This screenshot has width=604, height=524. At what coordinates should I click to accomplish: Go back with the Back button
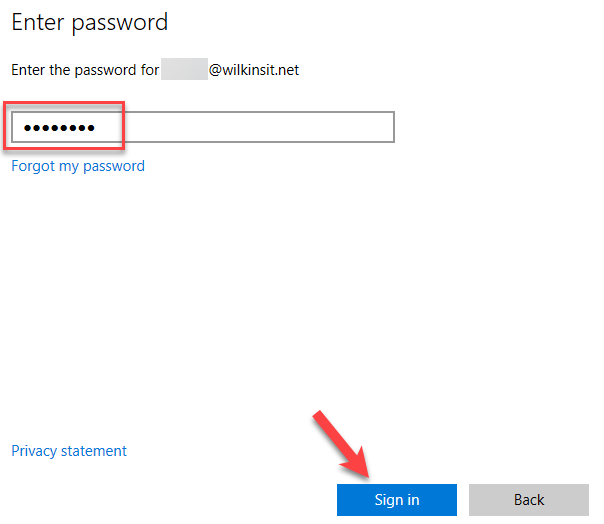528,500
